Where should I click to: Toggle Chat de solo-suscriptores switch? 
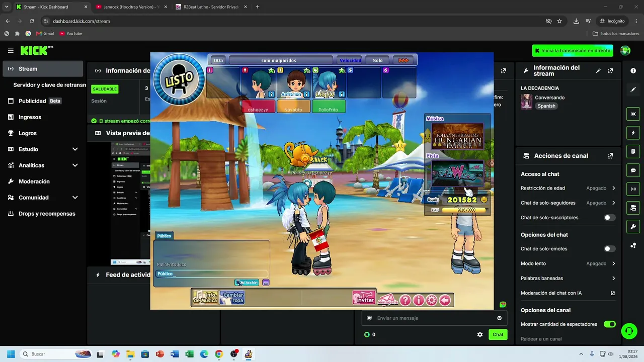(x=610, y=218)
